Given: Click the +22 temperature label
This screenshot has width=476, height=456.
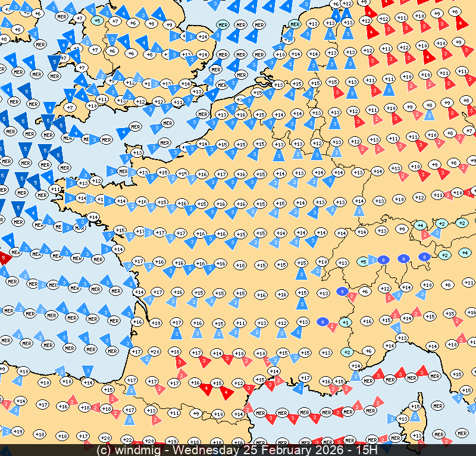Looking at the screenshot, I should [128, 440].
